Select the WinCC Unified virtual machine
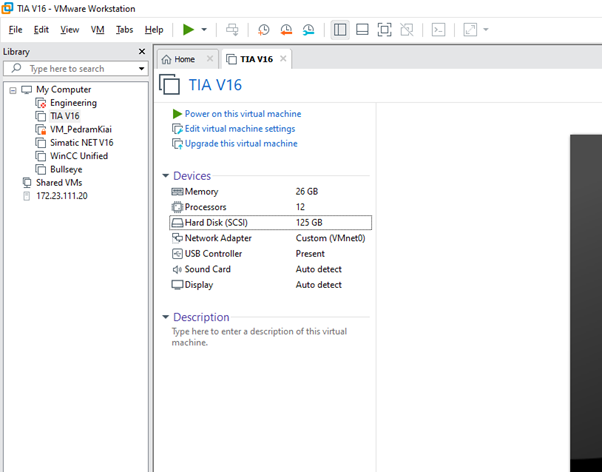This screenshot has height=472, width=602. coord(79,156)
